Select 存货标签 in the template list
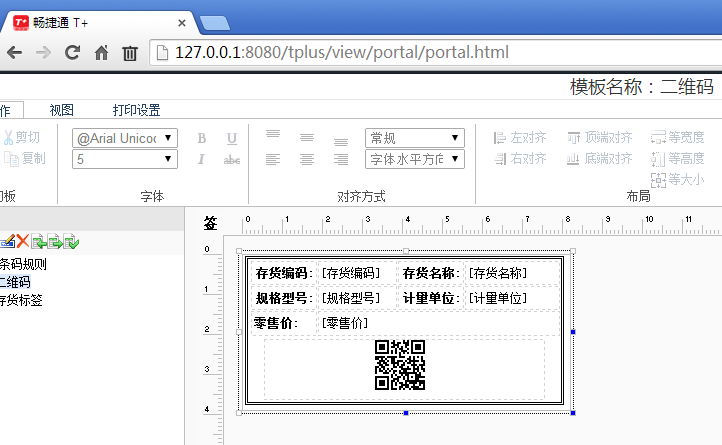The width and height of the screenshot is (722, 445). coord(20,299)
